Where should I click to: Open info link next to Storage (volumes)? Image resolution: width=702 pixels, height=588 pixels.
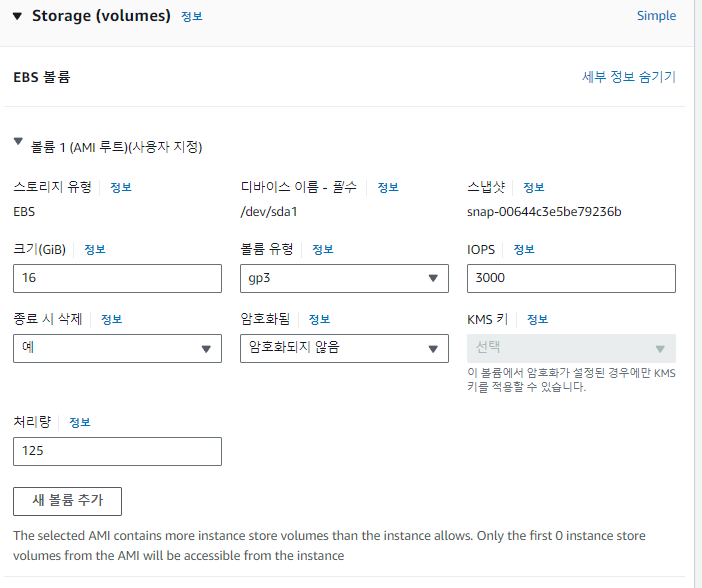click(x=191, y=17)
